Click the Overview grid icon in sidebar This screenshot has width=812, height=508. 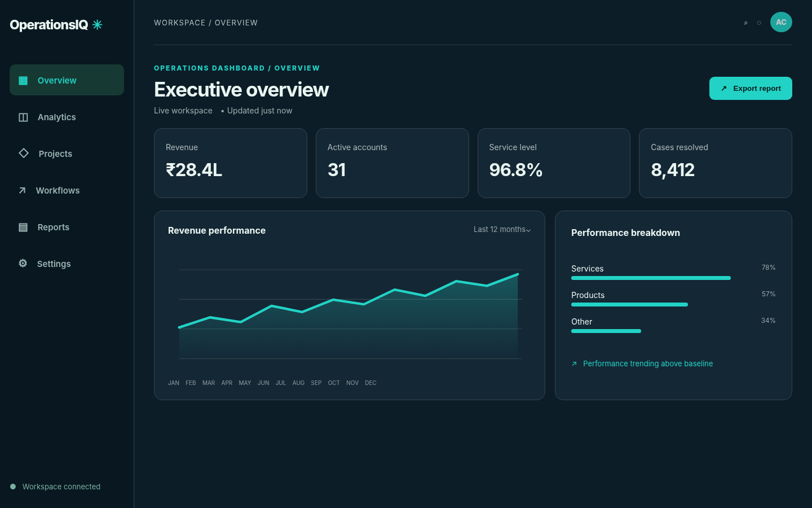(x=23, y=80)
